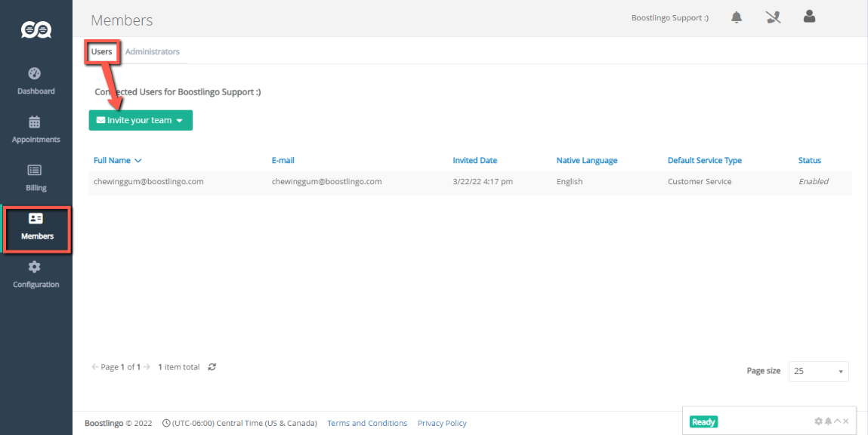
Task: Switch to the Administrators tab
Action: (153, 51)
